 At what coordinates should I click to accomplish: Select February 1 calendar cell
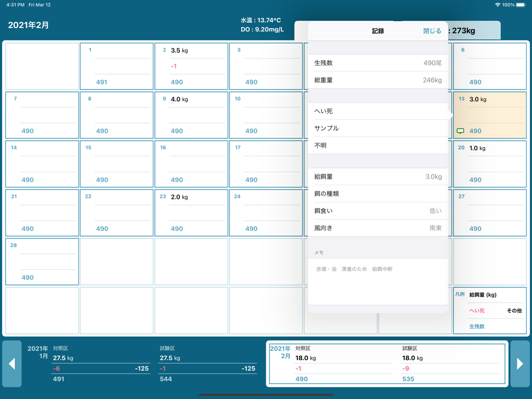click(x=117, y=66)
